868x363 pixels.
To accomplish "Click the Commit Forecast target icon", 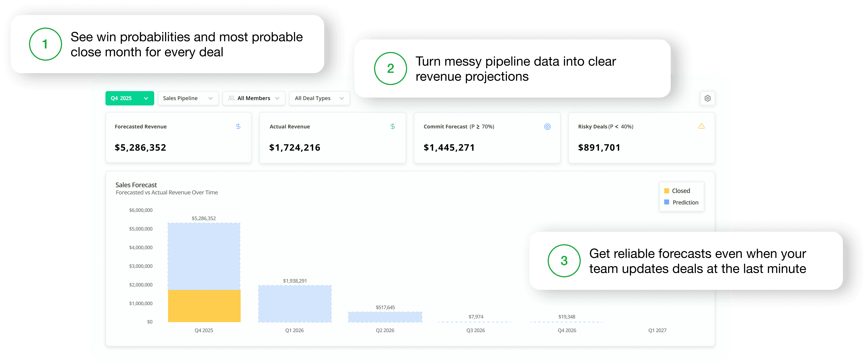I will (547, 127).
